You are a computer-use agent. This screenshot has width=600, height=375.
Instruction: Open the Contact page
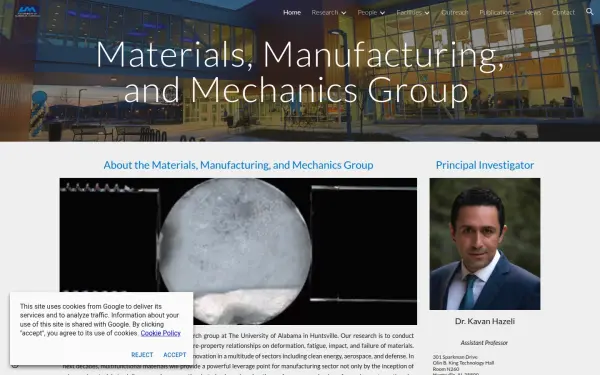pyautogui.click(x=563, y=12)
